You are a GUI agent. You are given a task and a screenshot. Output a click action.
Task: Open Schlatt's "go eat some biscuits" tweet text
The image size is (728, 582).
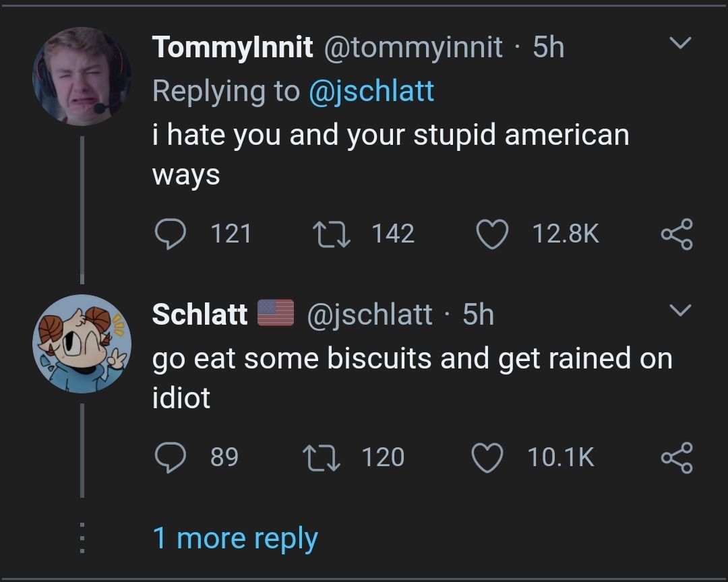(411, 377)
